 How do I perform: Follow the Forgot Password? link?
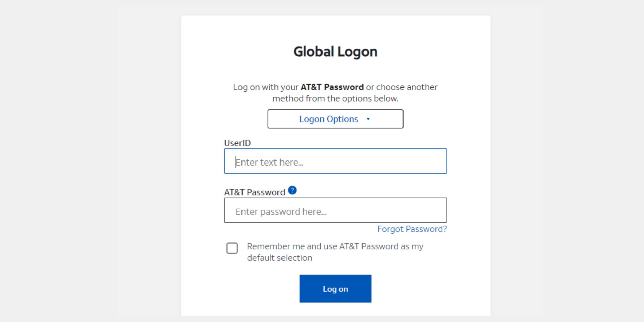pos(412,229)
